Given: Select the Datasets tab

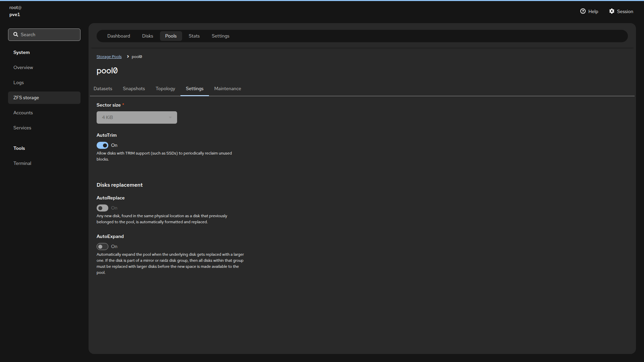Looking at the screenshot, I should pos(103,89).
